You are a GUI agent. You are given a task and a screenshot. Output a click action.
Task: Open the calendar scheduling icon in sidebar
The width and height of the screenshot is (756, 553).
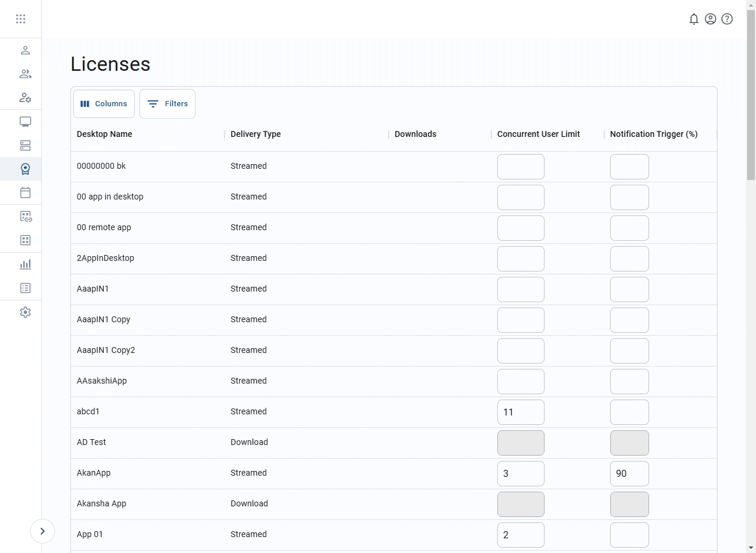click(25, 192)
